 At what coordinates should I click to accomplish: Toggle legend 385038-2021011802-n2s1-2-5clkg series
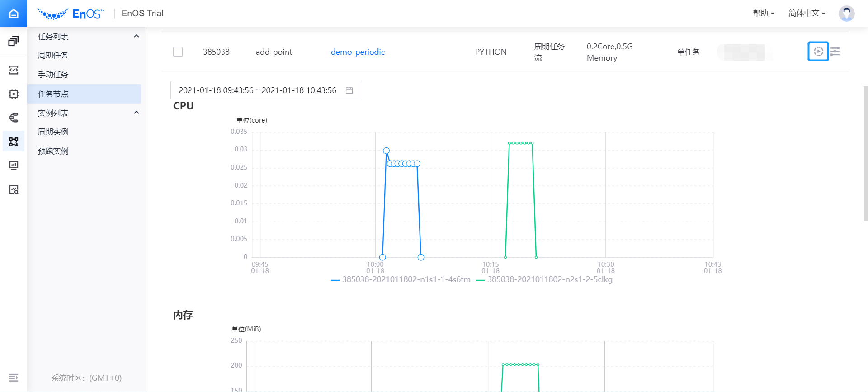[x=544, y=279]
